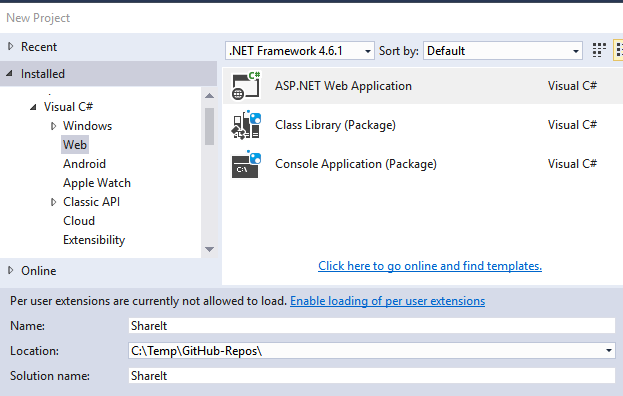Select the Windows category label

coord(87,126)
